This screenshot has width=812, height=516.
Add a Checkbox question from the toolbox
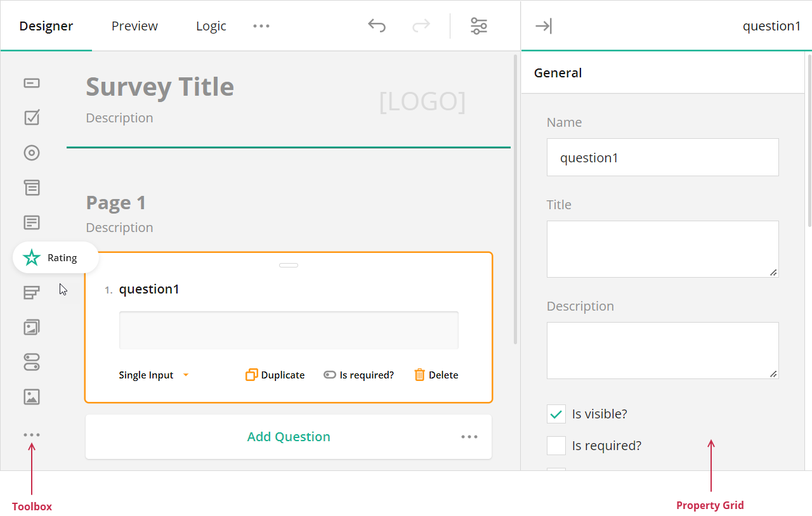31,117
